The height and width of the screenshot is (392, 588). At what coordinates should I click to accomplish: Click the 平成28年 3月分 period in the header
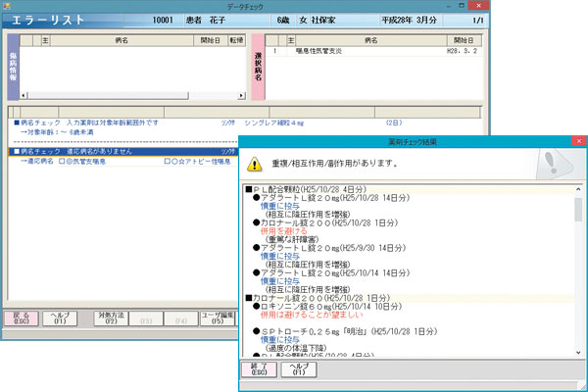click(409, 20)
